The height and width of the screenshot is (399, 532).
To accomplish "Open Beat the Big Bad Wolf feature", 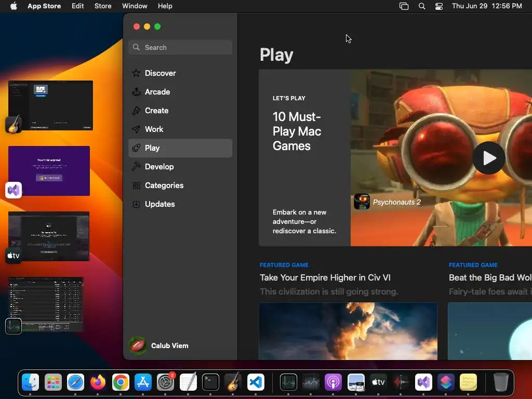I will (490, 277).
